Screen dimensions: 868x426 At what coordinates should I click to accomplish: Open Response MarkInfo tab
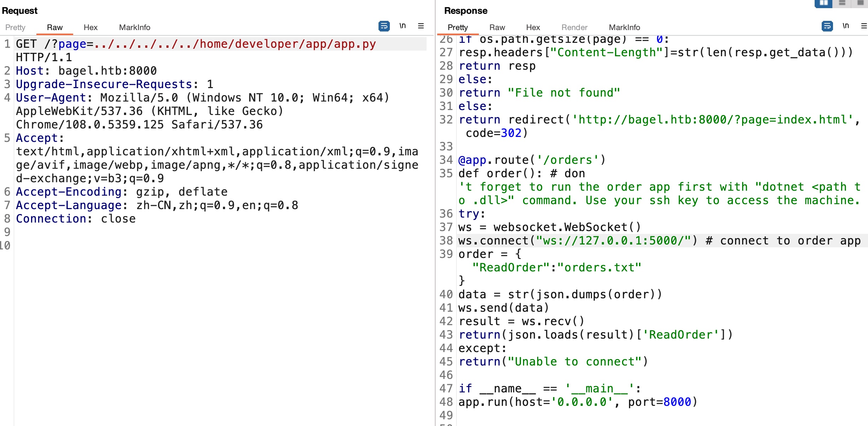[x=624, y=27]
